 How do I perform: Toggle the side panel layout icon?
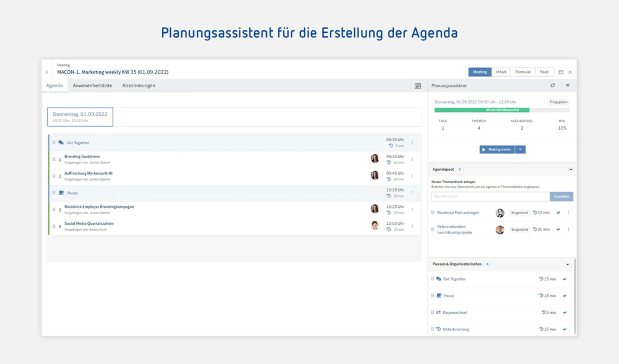(561, 72)
